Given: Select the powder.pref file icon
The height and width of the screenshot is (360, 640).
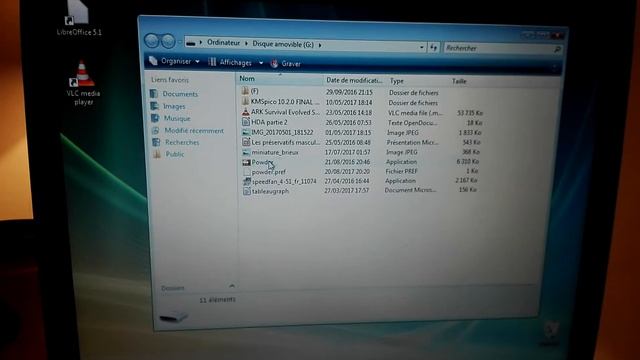Looking at the screenshot, I should point(247,172).
